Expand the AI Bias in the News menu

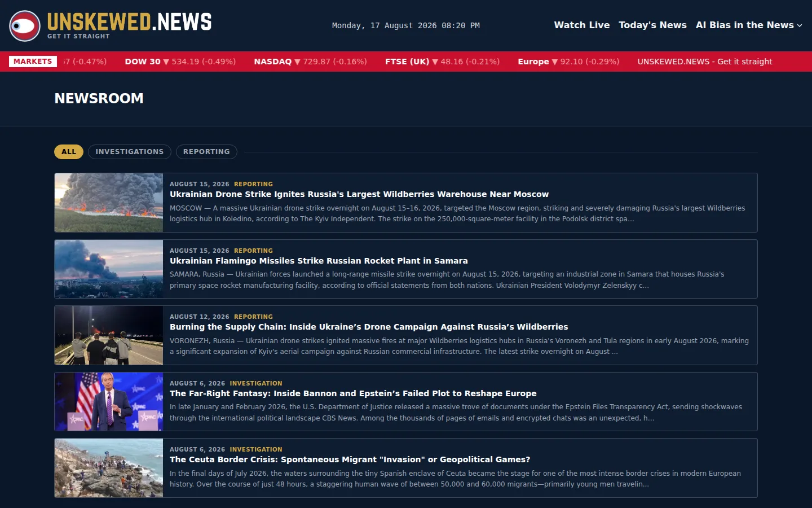point(749,25)
